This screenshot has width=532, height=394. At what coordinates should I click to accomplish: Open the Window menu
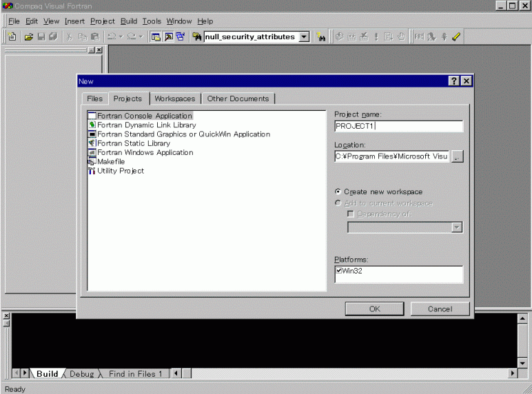tap(178, 21)
